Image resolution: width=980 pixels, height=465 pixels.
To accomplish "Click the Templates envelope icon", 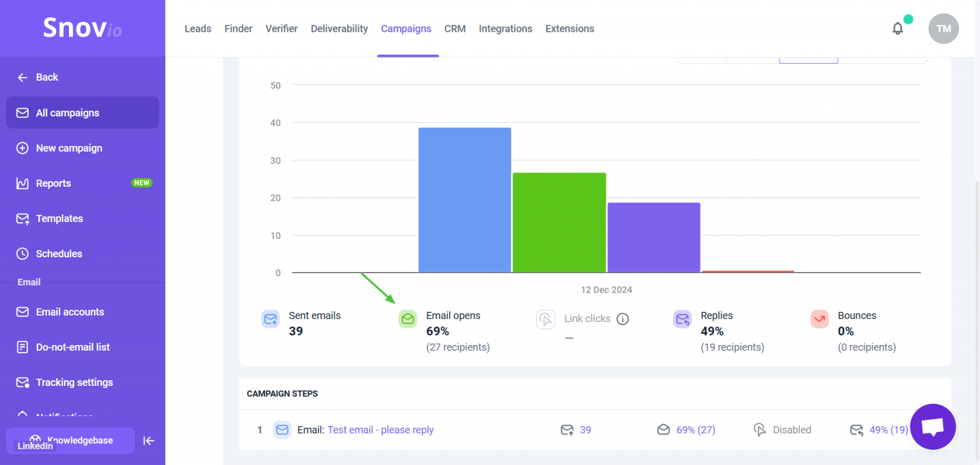I will coord(22,218).
